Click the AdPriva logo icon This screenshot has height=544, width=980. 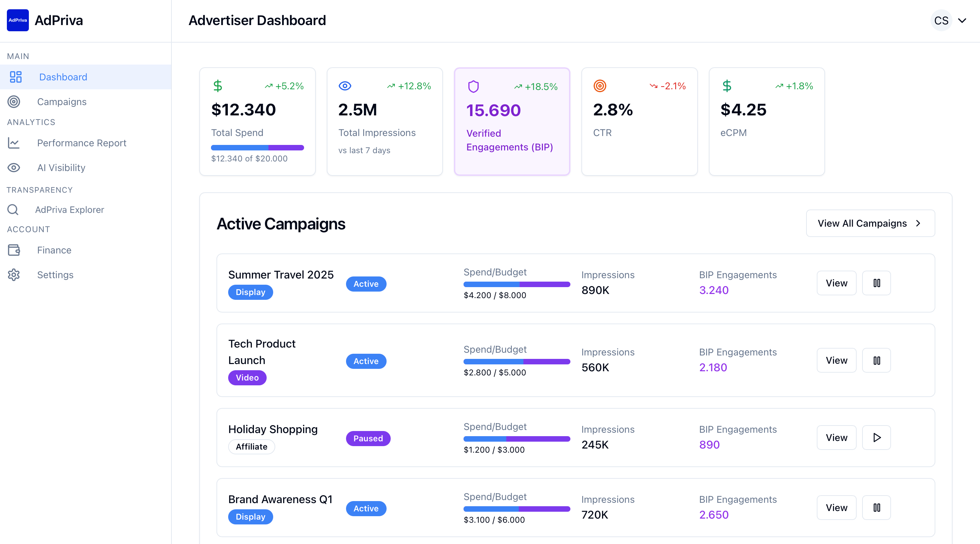pos(18,20)
